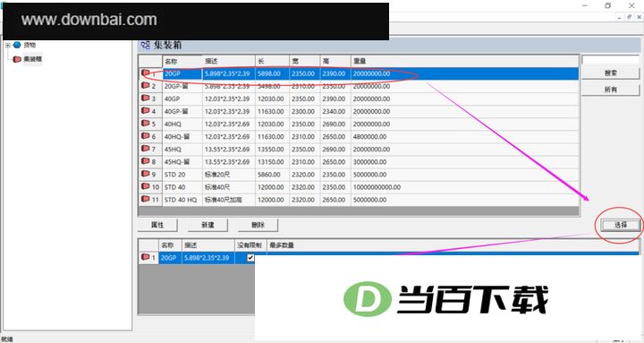The width and height of the screenshot is (644, 343).
Task: Click the red container icon in row 2
Action: click(x=146, y=85)
